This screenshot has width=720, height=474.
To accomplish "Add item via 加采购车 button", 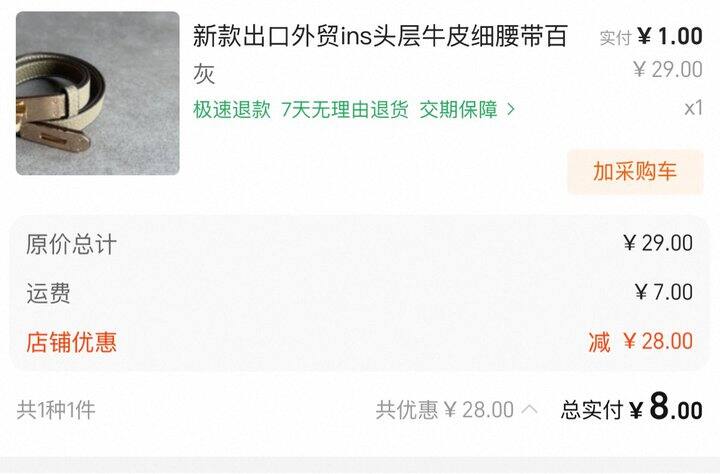I will click(635, 172).
